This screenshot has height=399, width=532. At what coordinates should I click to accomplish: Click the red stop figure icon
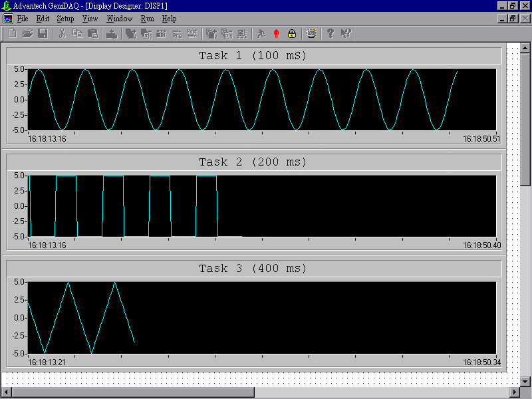coord(276,33)
